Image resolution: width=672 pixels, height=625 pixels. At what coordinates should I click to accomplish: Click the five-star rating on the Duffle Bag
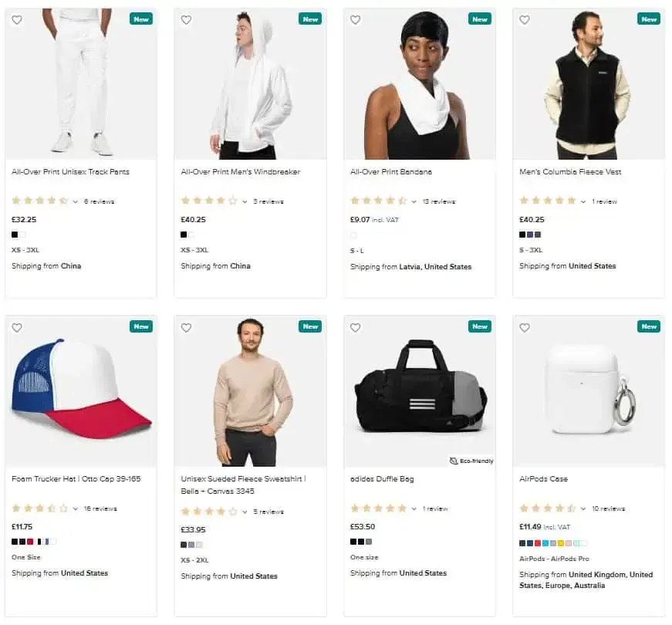[378, 508]
